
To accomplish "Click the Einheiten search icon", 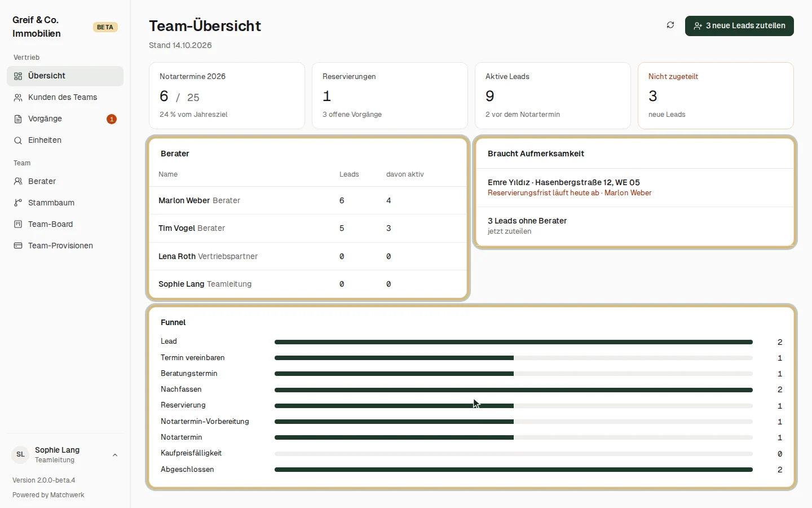I will point(18,141).
